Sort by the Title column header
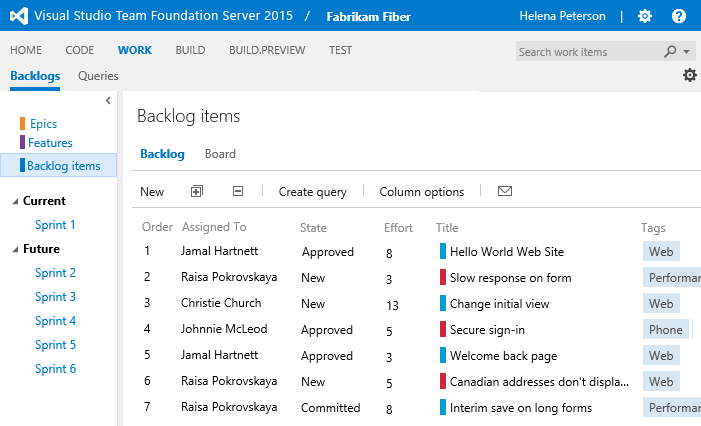Viewport: 701px width, 426px height. coord(447,228)
